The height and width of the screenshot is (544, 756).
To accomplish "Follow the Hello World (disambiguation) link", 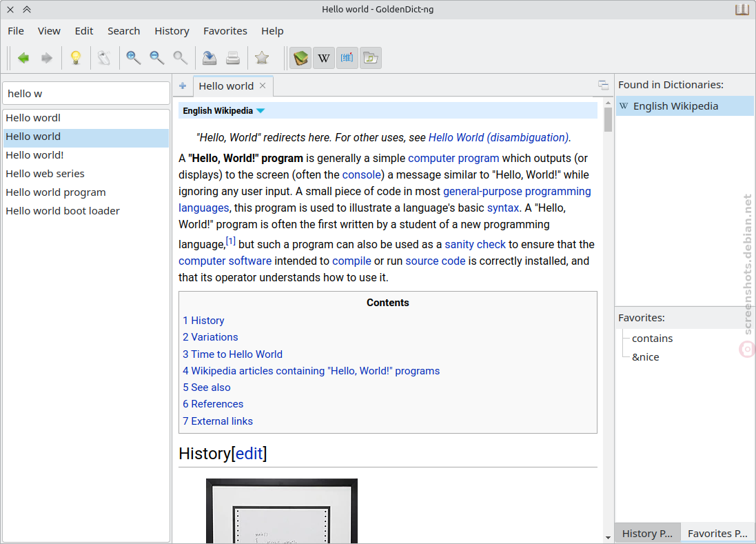I will pyautogui.click(x=498, y=137).
